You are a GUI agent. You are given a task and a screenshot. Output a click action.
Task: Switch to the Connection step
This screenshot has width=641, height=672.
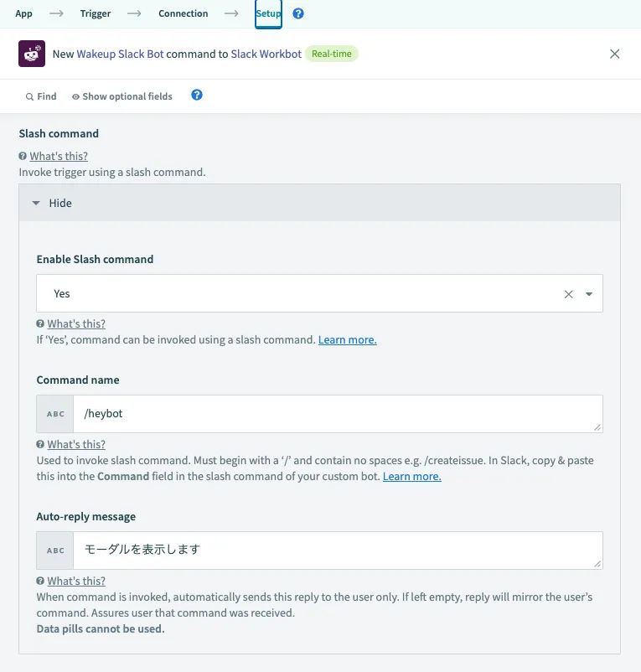183,14
